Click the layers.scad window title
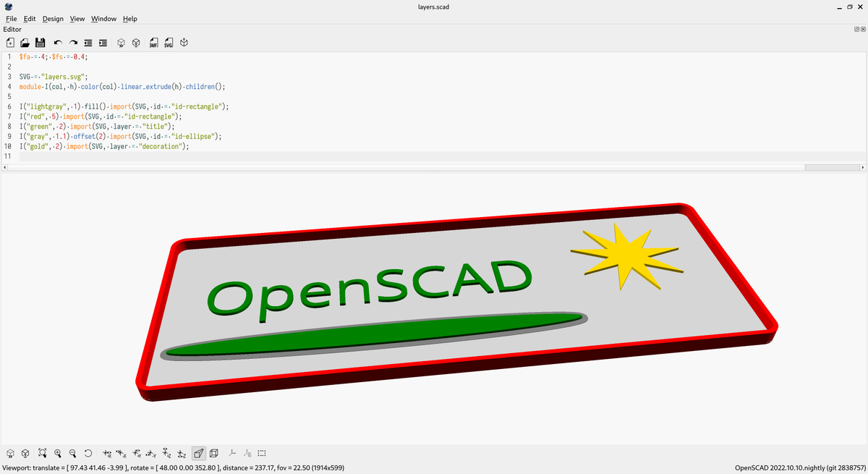Screen dimensions: 868x474 434,7
